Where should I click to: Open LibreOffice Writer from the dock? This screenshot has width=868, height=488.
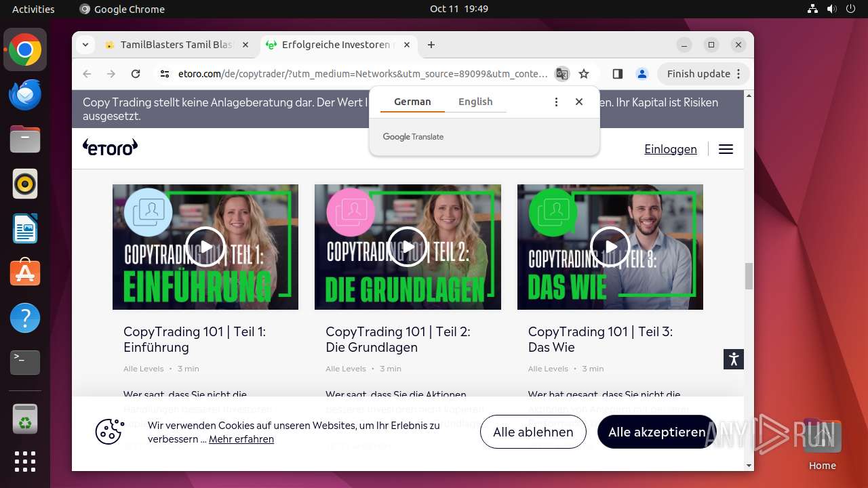[x=25, y=228]
